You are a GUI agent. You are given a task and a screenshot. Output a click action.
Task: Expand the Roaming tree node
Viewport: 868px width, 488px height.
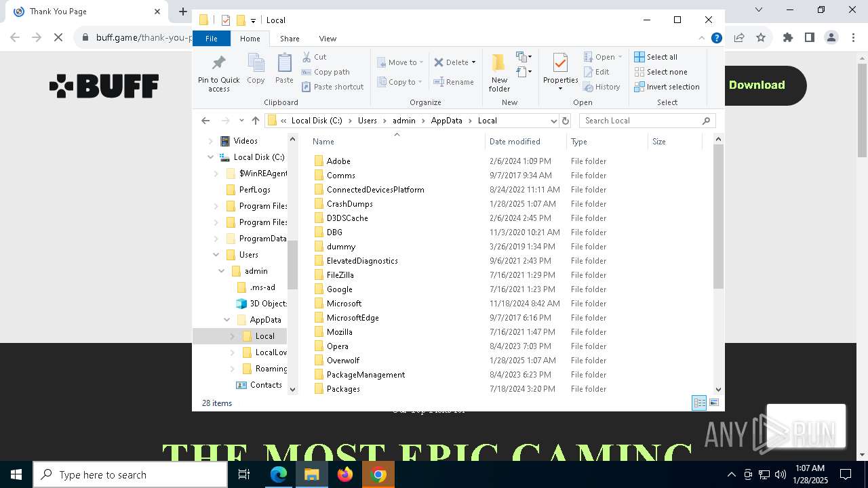[233, 369]
